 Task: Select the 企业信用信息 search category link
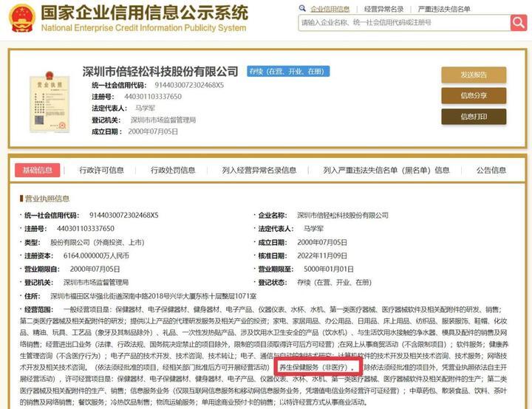330,9
